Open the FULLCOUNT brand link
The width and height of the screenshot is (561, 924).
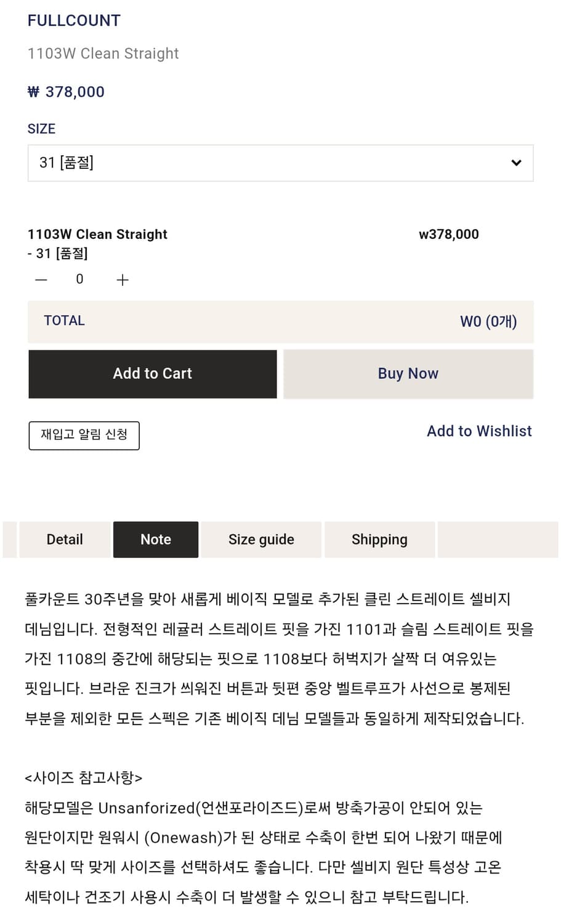click(x=74, y=20)
